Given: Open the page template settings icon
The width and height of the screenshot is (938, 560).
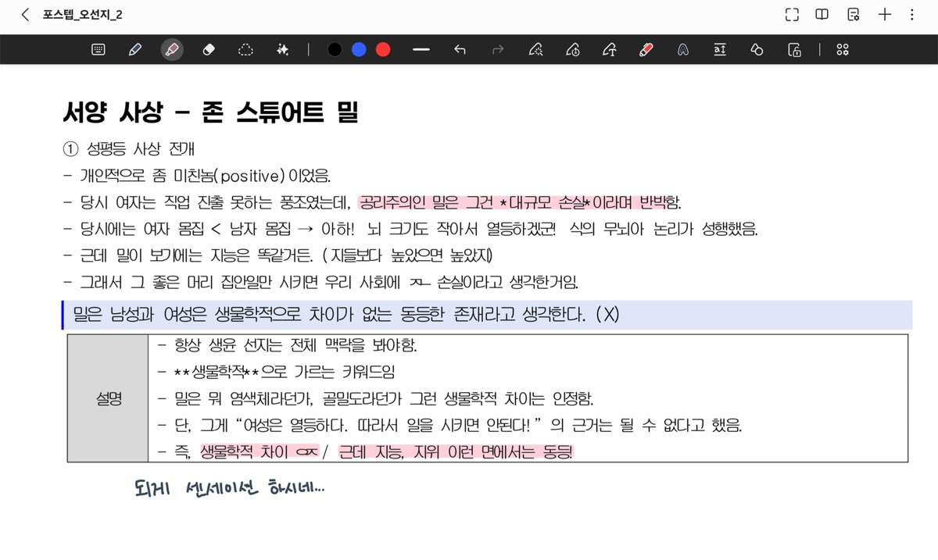Looking at the screenshot, I should coord(854,15).
